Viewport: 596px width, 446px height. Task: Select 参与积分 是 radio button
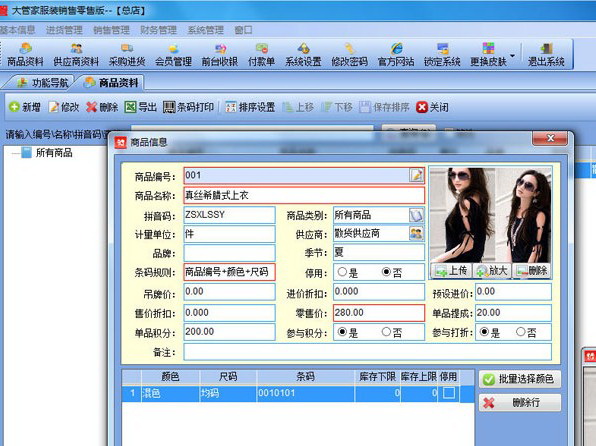pos(342,332)
